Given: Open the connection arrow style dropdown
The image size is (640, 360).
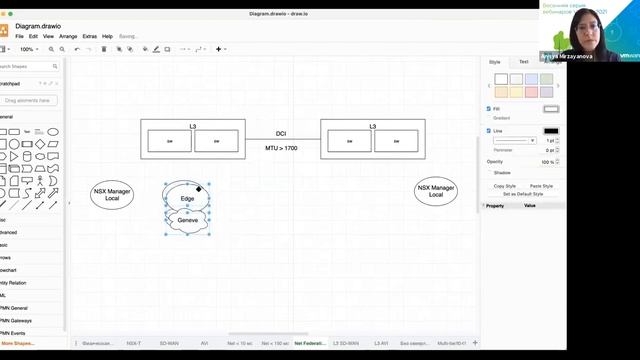Looking at the screenshot, I should click(x=184, y=49).
